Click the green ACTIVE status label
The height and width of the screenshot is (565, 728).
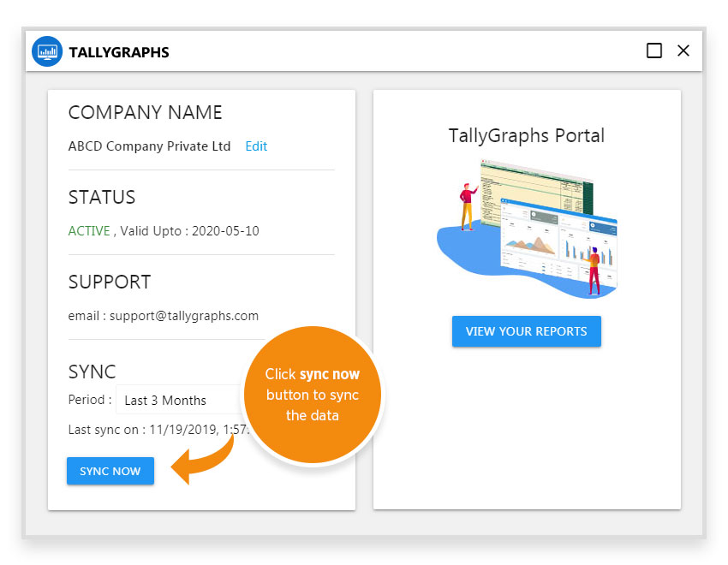[x=89, y=231]
